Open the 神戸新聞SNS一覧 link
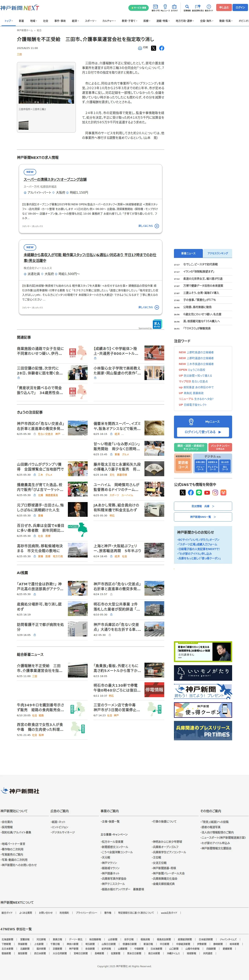 [203, 517]
